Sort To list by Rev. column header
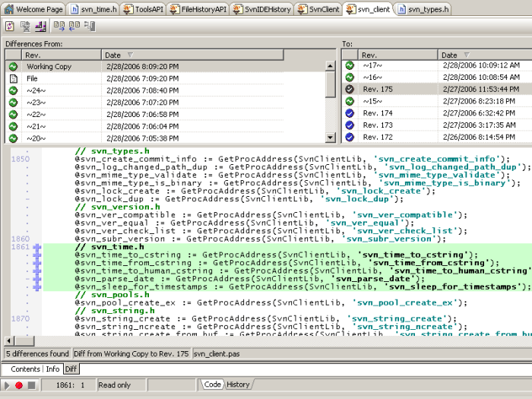The height and width of the screenshot is (399, 532). (397, 55)
